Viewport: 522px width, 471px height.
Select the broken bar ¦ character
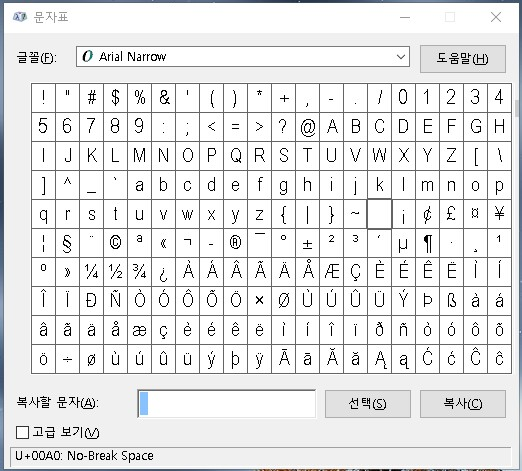tap(43, 243)
